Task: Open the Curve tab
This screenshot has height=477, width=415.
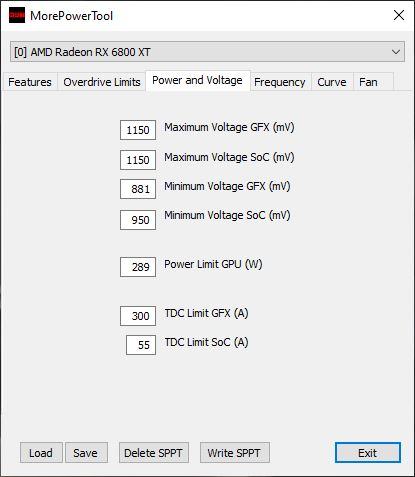Action: point(332,82)
